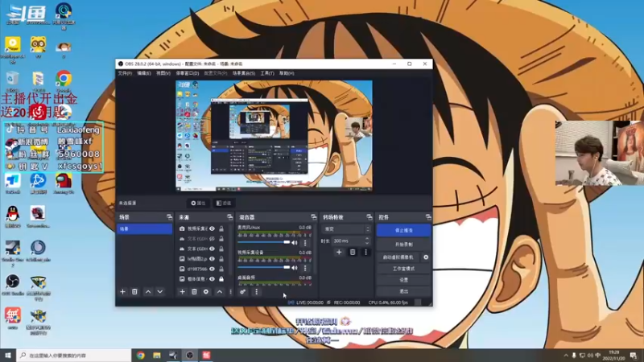Start the virtual camera 启动虚拟摄像机

tap(398, 257)
